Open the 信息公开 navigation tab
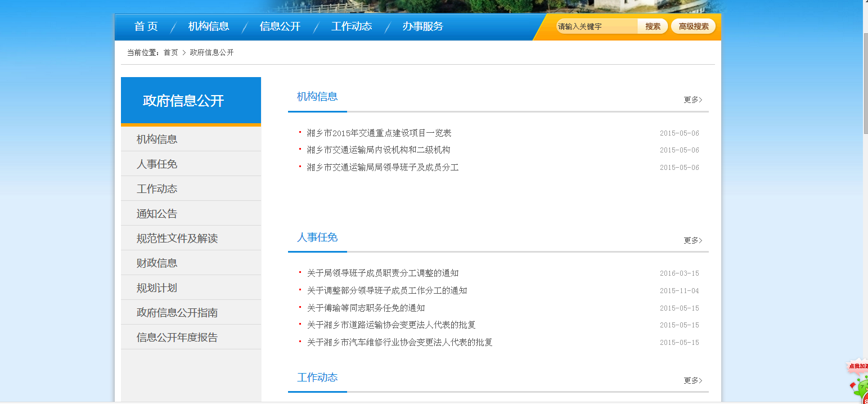Viewport: 868px width, 404px height. coord(280,26)
